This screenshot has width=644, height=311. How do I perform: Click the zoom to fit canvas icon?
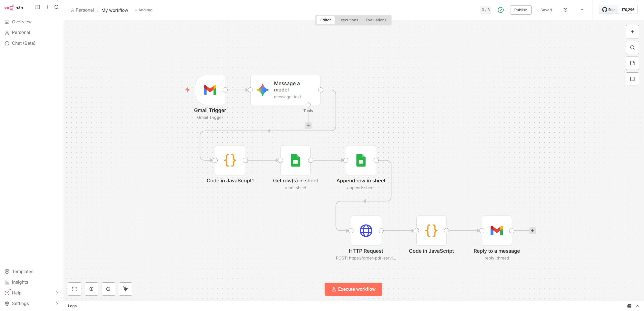tap(74, 289)
